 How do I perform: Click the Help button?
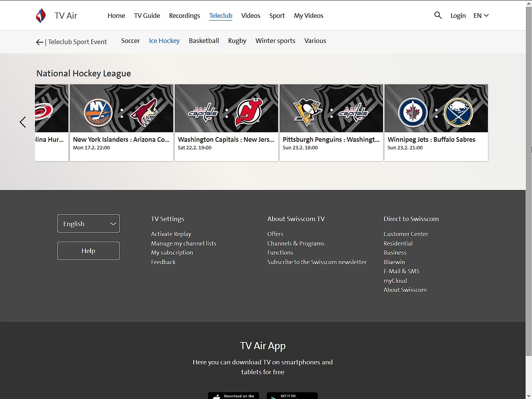pos(88,251)
